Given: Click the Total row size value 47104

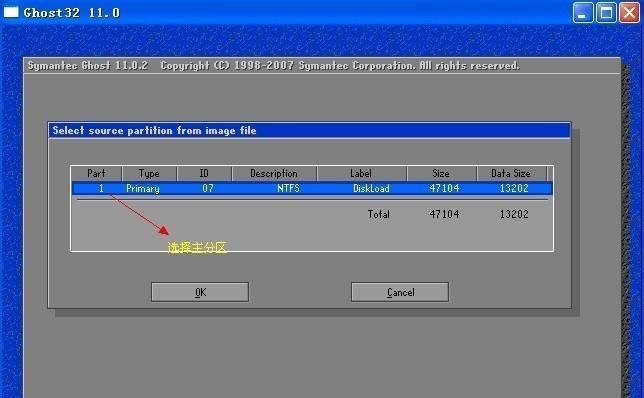Looking at the screenshot, I should (x=444, y=214).
